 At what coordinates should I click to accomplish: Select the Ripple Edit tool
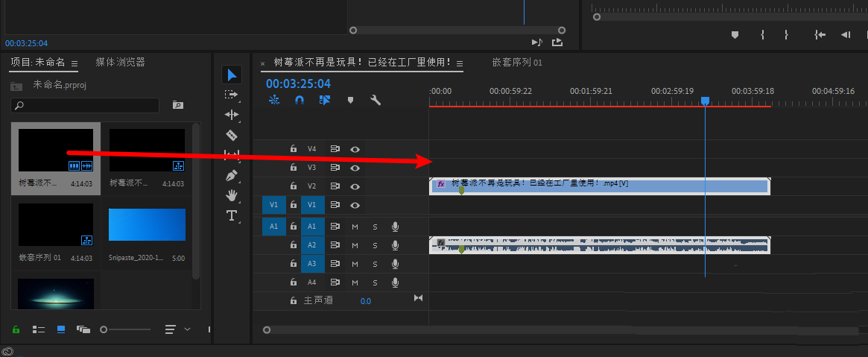(x=232, y=115)
